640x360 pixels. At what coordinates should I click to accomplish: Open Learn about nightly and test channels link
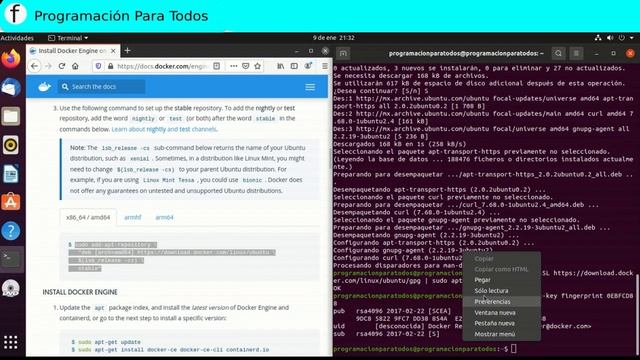click(164, 129)
